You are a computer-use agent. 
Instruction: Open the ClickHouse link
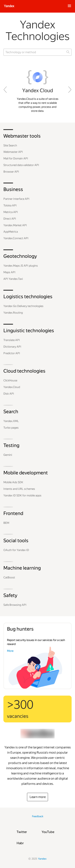pos(10,380)
